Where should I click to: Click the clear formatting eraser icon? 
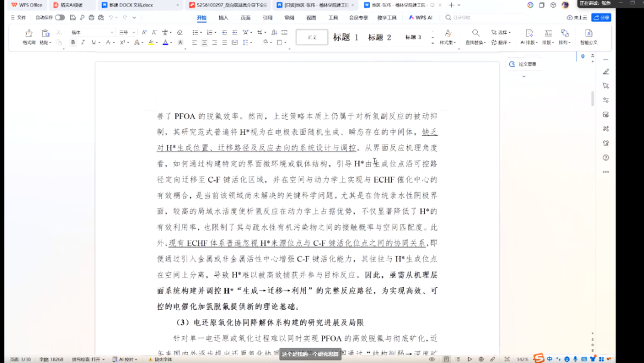pyautogui.click(x=180, y=32)
